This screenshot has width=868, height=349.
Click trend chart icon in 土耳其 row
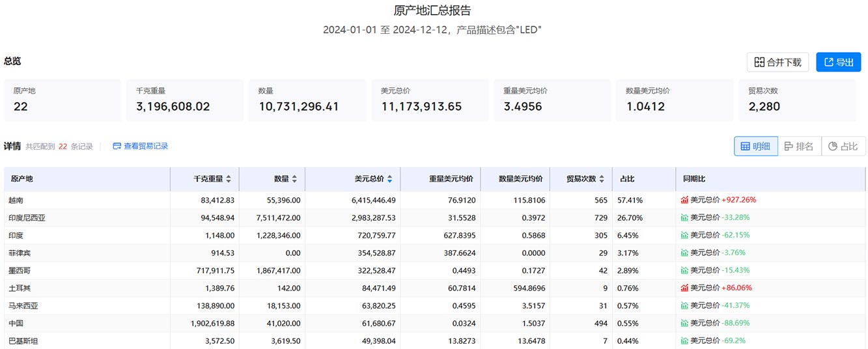point(685,288)
